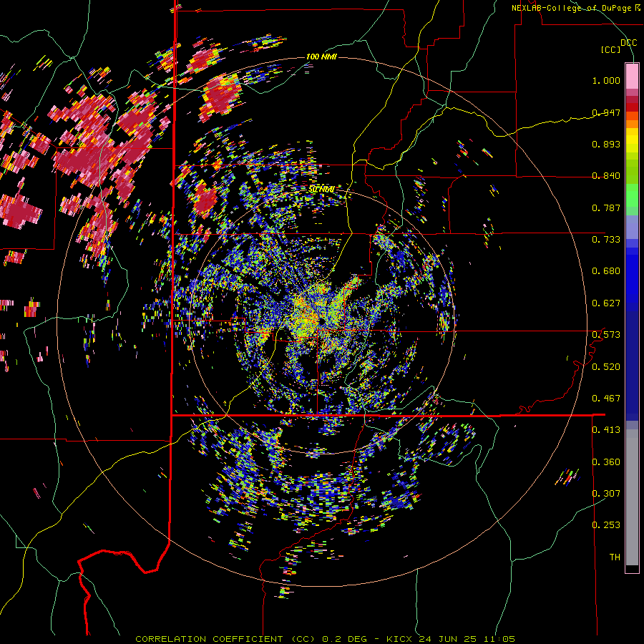Screen dimensions: 644x644
Task: Click the 0.520 legend value
Action: coord(606,367)
